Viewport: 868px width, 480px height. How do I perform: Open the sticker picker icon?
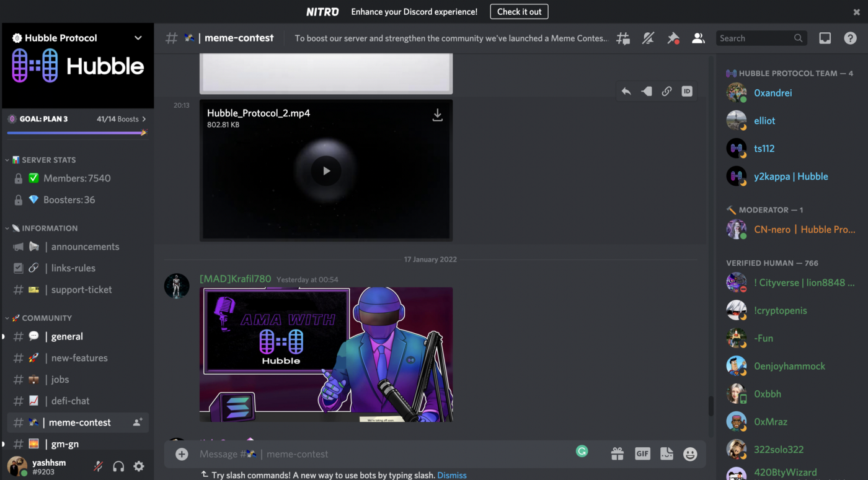point(666,454)
